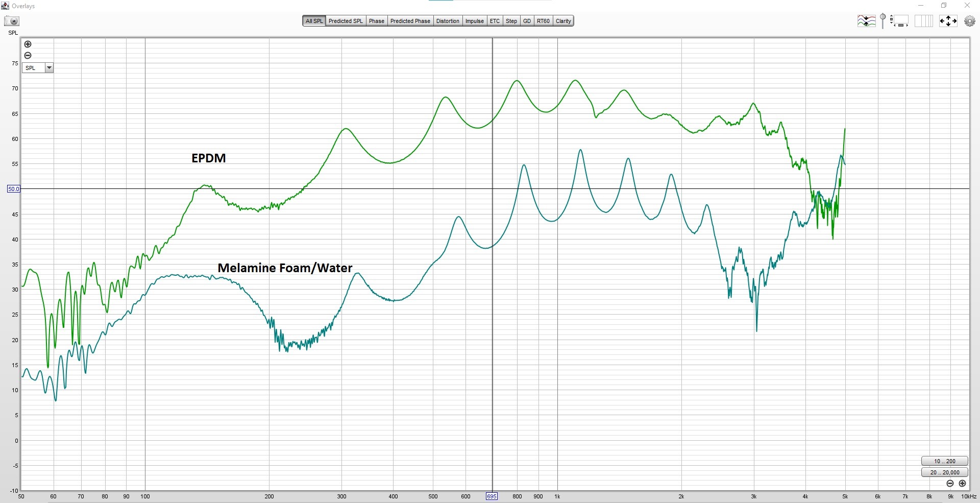Minimize the Overlays window

tap(921, 6)
